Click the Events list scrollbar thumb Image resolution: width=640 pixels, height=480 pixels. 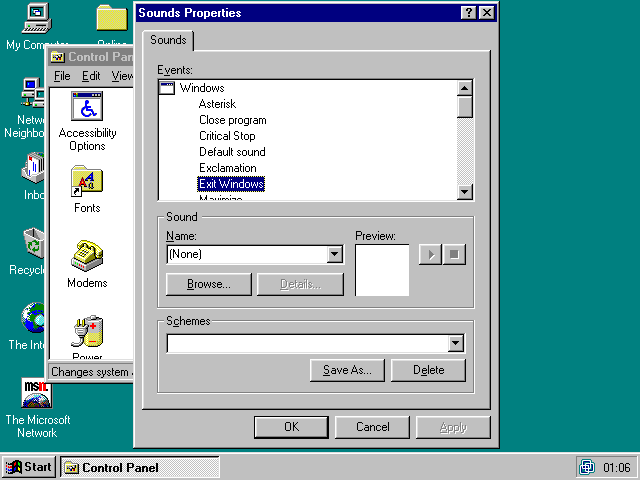(464, 107)
